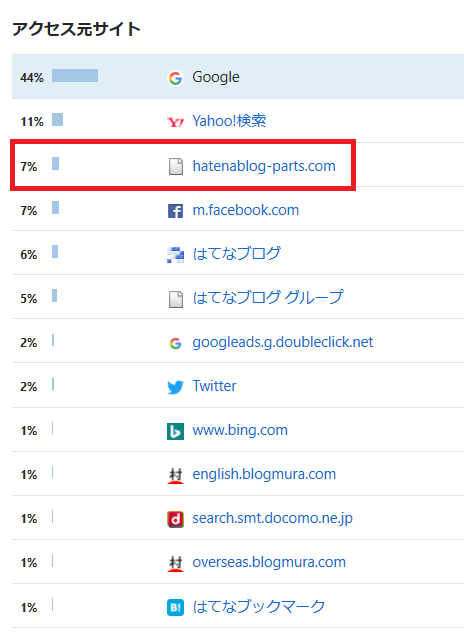Click the アクセス元サイト heading
Image resolution: width=464 pixels, height=633 pixels.
point(76,29)
